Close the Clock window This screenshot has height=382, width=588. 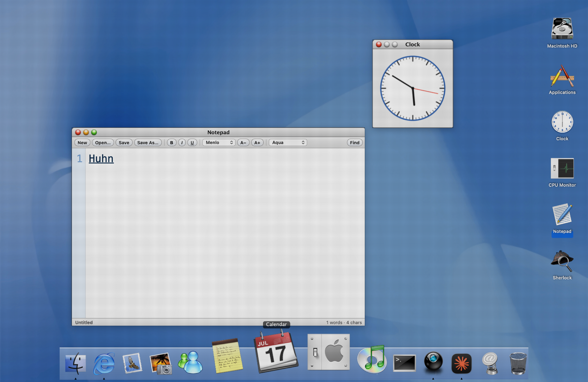pyautogui.click(x=379, y=44)
